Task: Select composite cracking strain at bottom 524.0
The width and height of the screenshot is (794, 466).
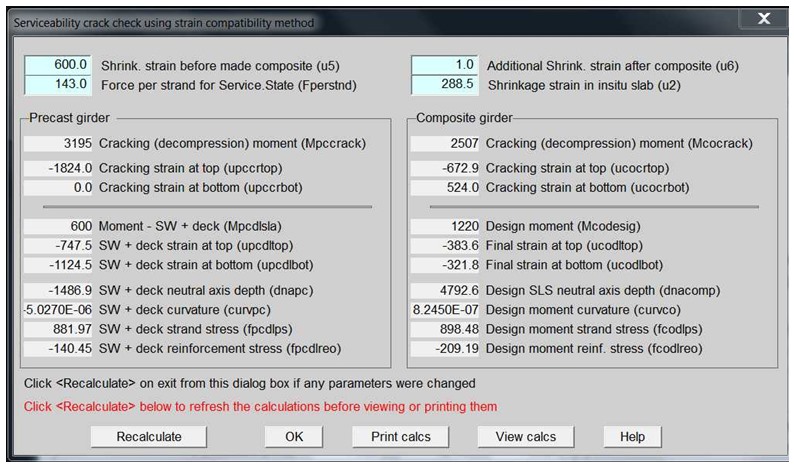Action: pos(445,187)
